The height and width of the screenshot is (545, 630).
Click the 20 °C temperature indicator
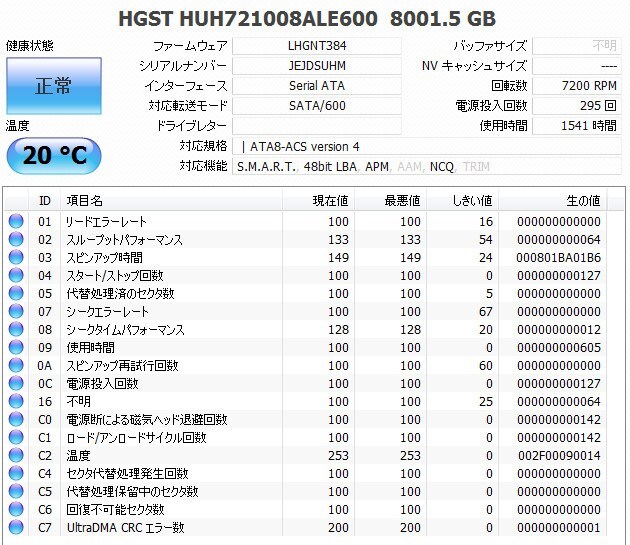click(x=54, y=156)
